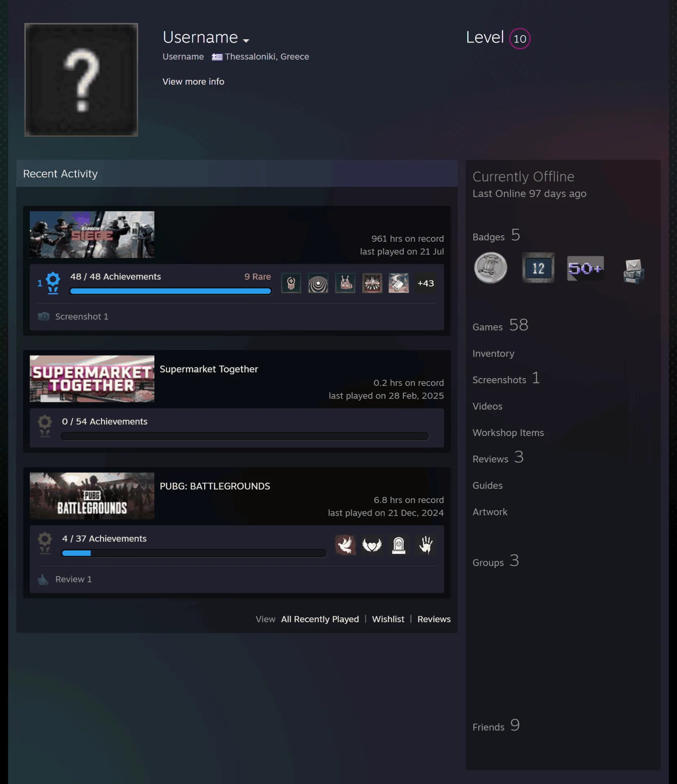Open the 12 years of service badge

point(538,268)
